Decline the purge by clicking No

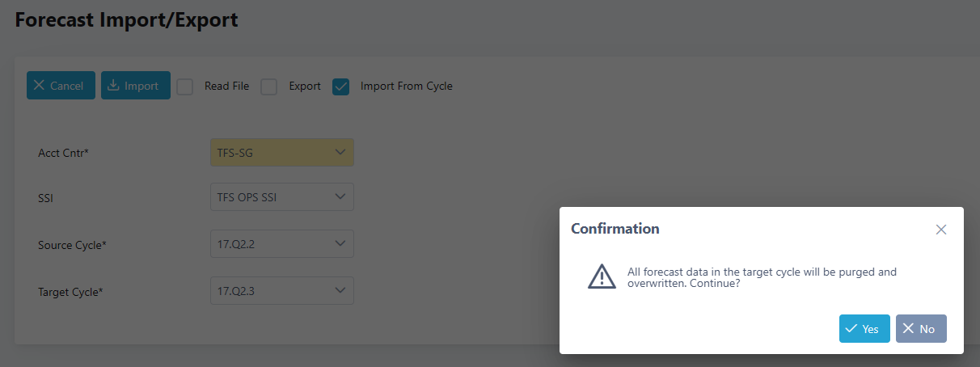click(x=921, y=329)
